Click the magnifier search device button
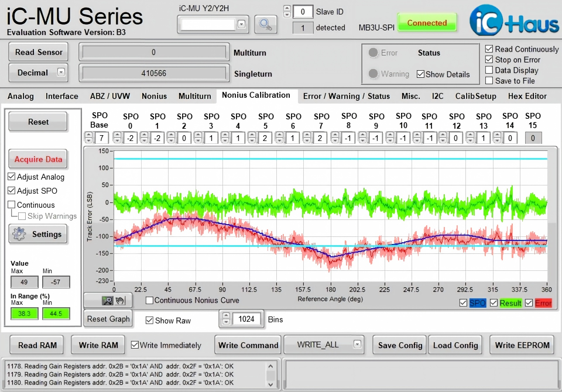The width and height of the screenshot is (562, 392). pos(265,25)
